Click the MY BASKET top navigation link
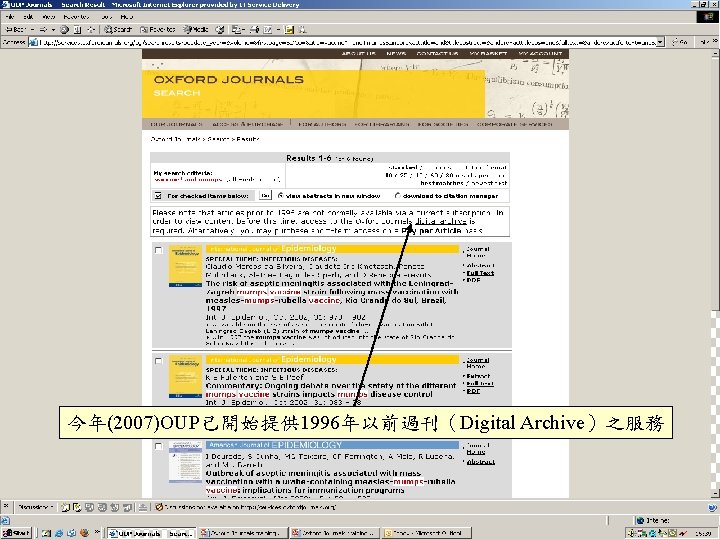This screenshot has width=720, height=540. pos(488,54)
